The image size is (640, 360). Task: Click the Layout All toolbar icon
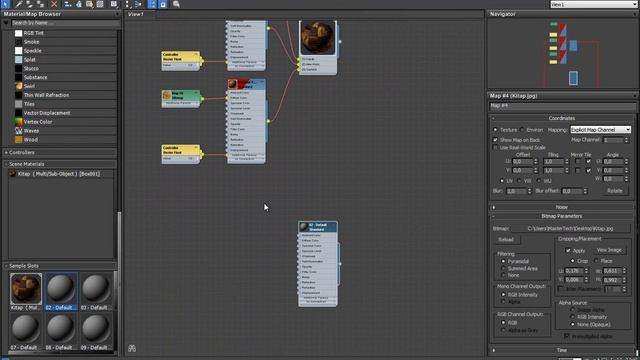127,4
